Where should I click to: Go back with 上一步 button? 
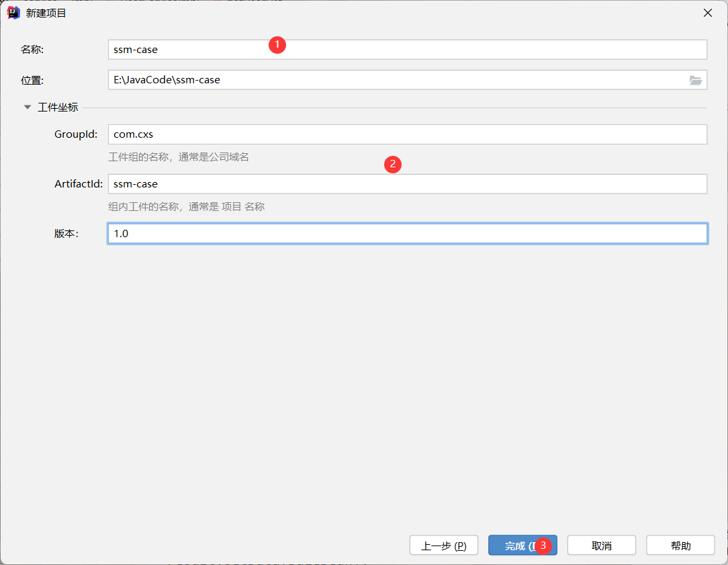point(443,546)
